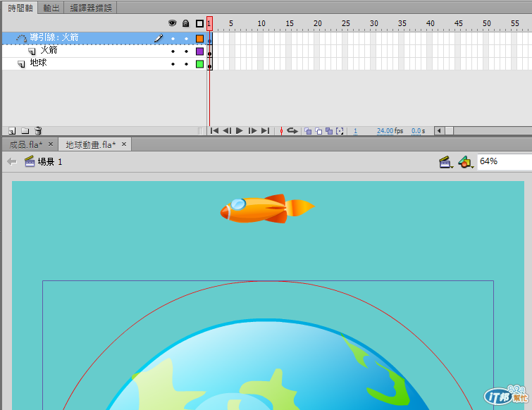This screenshot has width=532, height=410.
Task: Enable onion skin outlines
Action: (318, 131)
